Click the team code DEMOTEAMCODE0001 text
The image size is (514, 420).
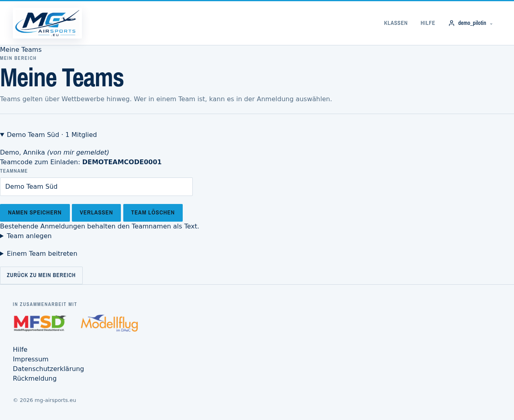point(122,162)
